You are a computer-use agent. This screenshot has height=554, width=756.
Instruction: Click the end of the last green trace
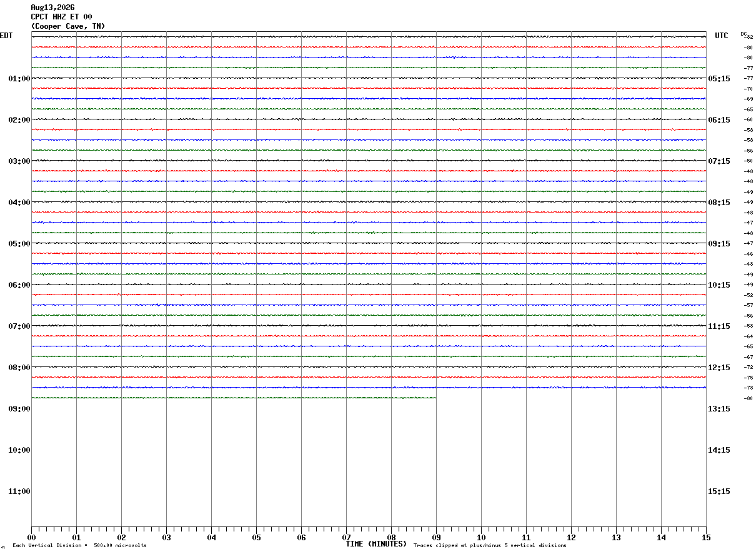pyautogui.click(x=435, y=398)
